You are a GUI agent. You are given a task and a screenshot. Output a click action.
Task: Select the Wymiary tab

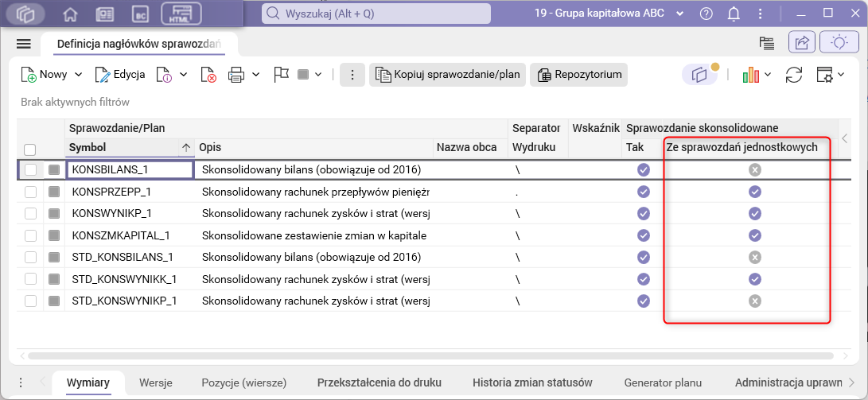[88, 383]
